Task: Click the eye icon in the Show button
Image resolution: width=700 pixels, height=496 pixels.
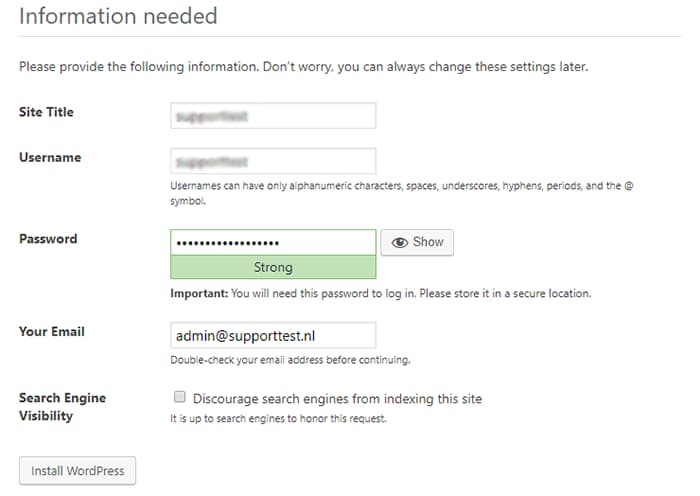Action: (x=400, y=242)
